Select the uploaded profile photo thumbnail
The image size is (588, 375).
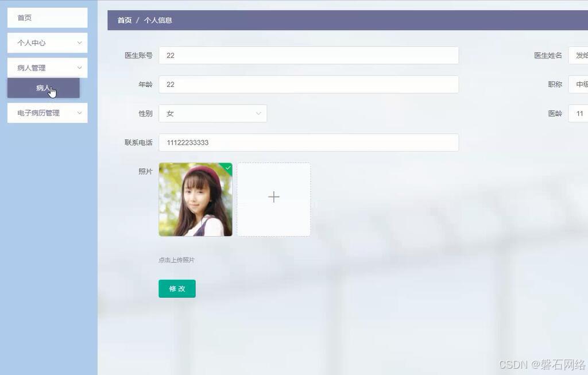pyautogui.click(x=195, y=199)
